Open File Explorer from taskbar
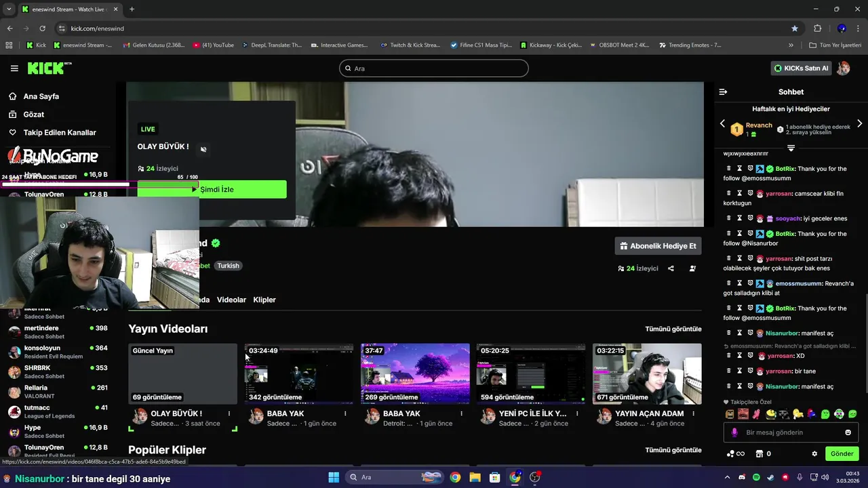The image size is (868, 488). click(x=475, y=477)
